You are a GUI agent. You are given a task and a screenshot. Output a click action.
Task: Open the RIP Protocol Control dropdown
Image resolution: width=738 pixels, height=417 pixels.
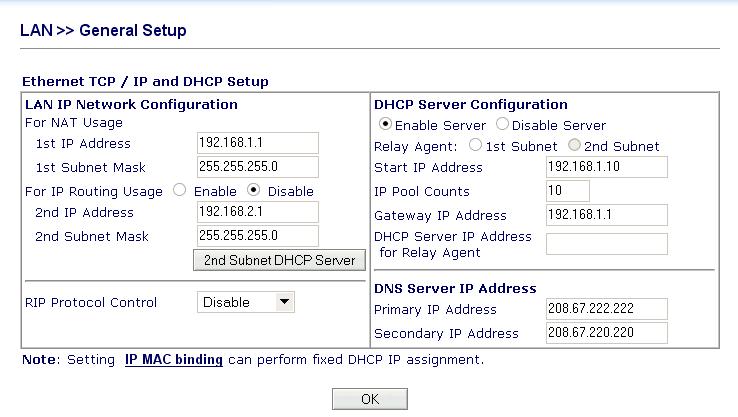tap(246, 302)
